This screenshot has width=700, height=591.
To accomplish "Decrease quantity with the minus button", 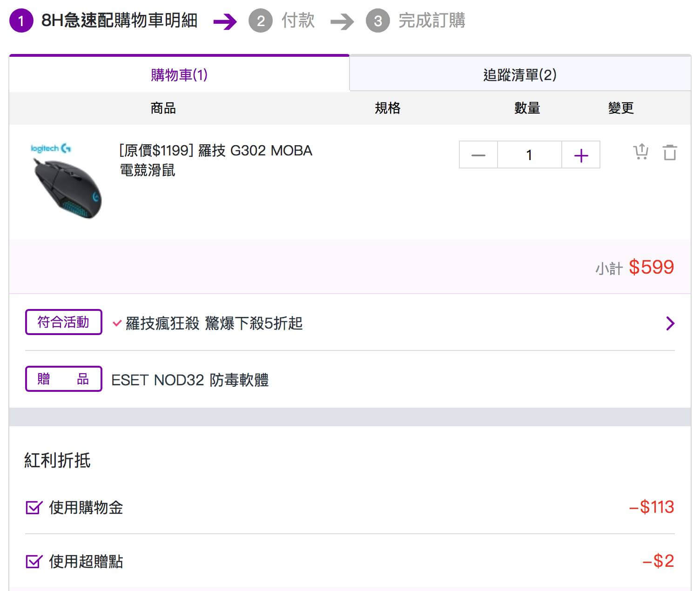I will coord(478,155).
